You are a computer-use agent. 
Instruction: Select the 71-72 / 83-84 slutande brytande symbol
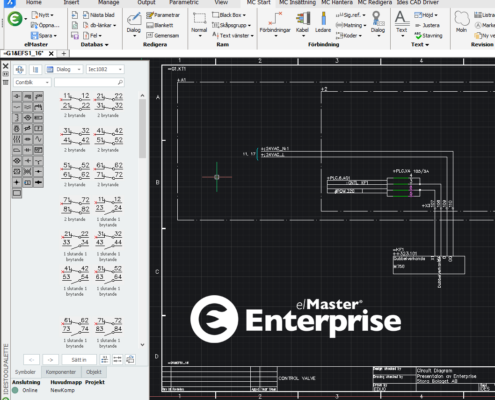click(x=108, y=333)
